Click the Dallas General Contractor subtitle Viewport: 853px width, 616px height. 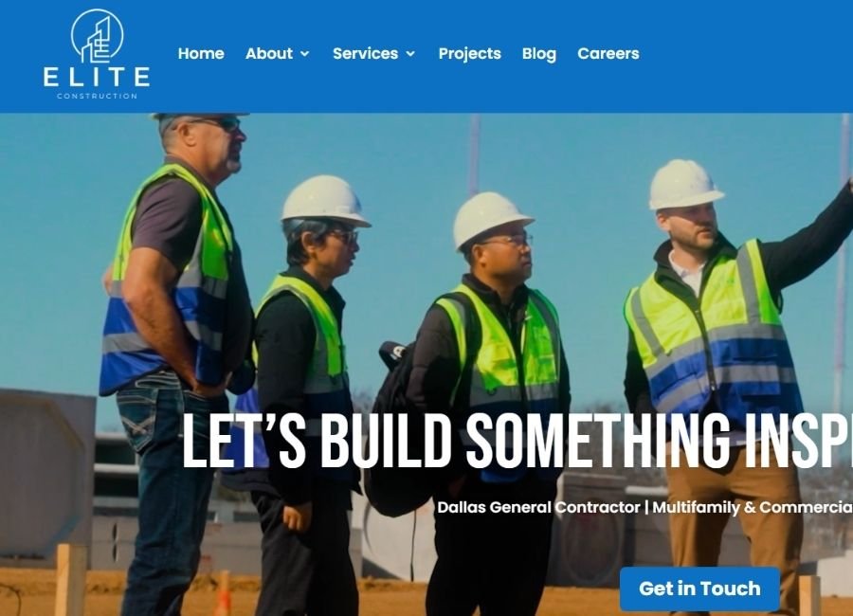coord(538,507)
